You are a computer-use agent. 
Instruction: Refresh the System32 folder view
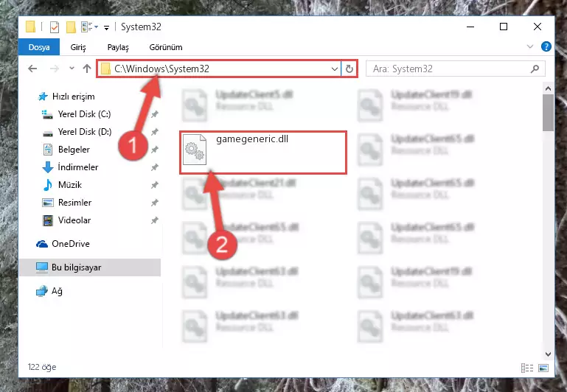click(x=349, y=69)
